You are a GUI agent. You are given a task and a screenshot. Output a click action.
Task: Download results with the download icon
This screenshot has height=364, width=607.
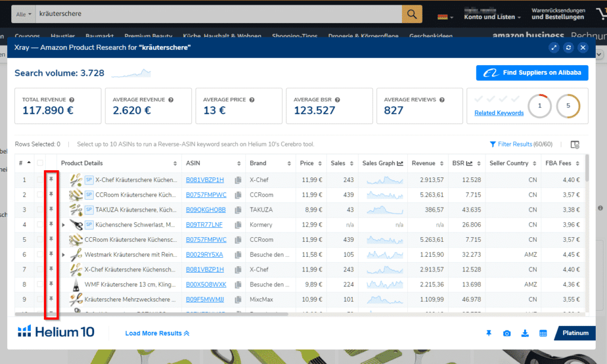pyautogui.click(x=525, y=333)
